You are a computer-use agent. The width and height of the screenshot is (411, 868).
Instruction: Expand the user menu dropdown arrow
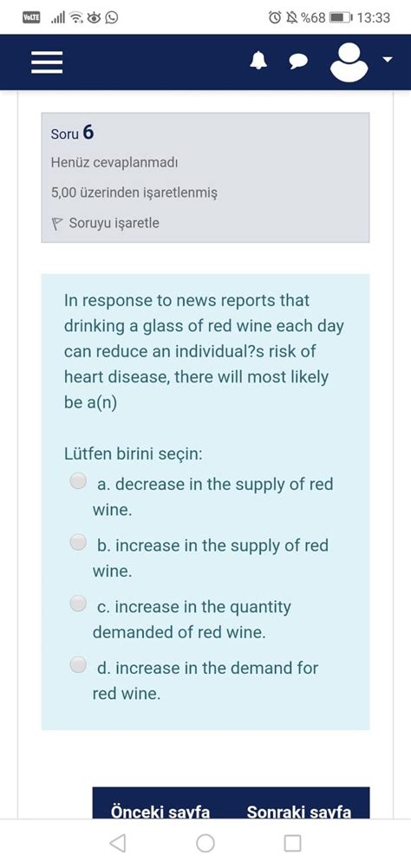[388, 59]
